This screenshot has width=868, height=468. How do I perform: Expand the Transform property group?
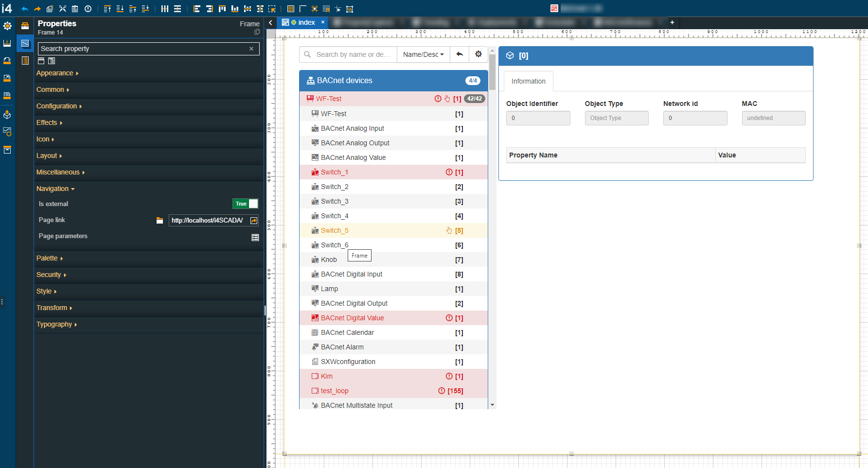point(54,308)
